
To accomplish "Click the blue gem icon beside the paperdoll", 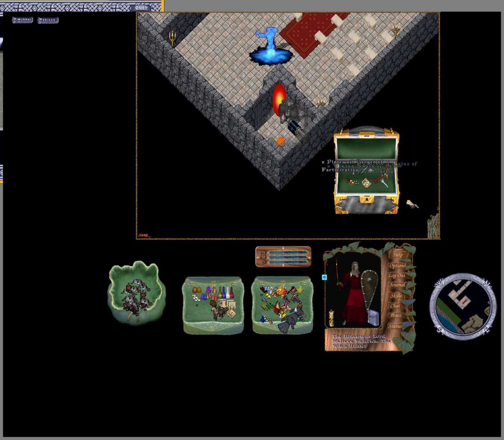I will tap(324, 277).
